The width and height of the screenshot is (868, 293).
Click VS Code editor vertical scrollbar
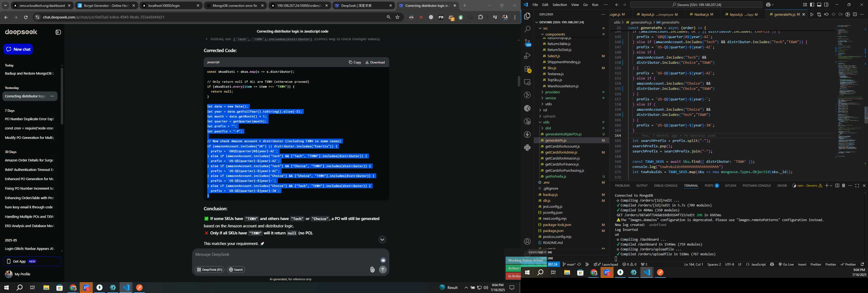[866, 115]
